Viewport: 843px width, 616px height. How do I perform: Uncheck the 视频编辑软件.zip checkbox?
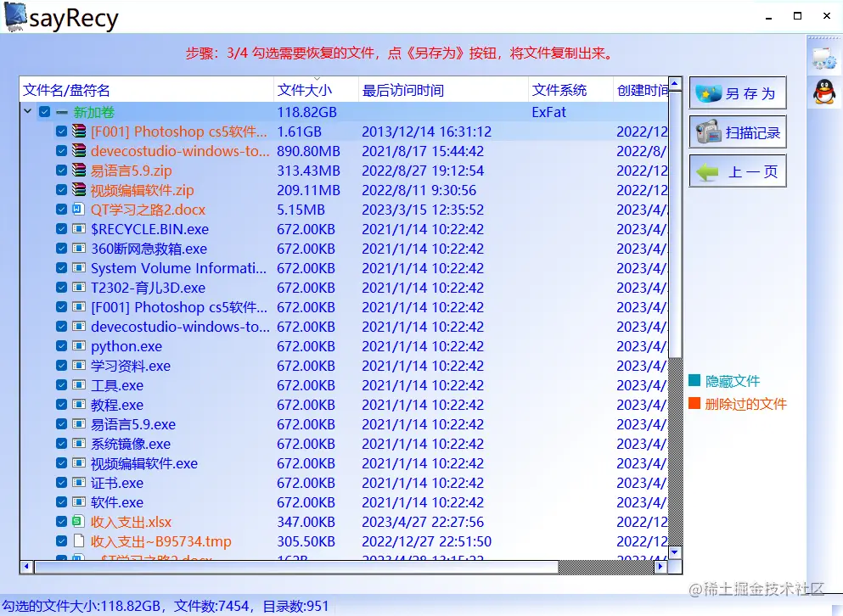tap(61, 190)
